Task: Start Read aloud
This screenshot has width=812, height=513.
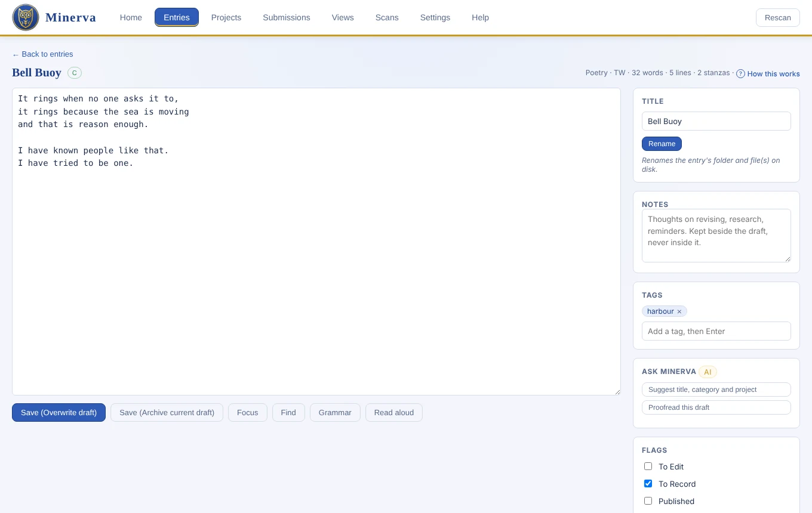Action: 394,412
